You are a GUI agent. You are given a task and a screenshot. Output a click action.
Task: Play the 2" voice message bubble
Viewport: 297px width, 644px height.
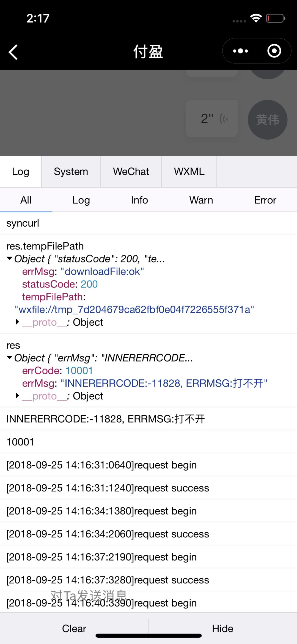(x=212, y=119)
